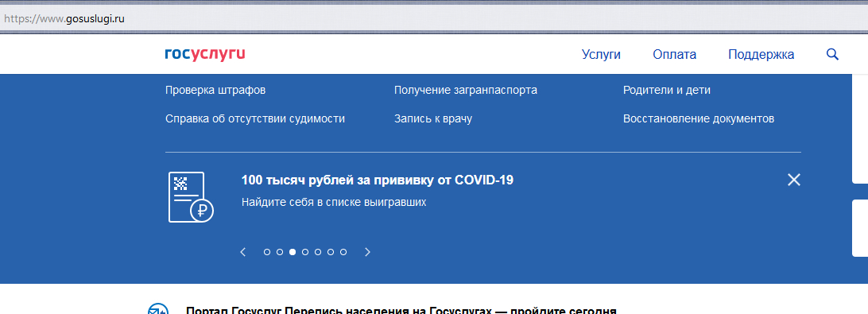
Task: Open Восстановление документов link
Action: coord(699,118)
